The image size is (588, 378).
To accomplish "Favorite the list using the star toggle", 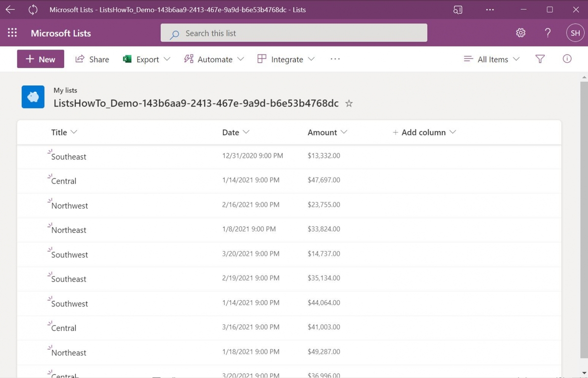I will point(349,103).
